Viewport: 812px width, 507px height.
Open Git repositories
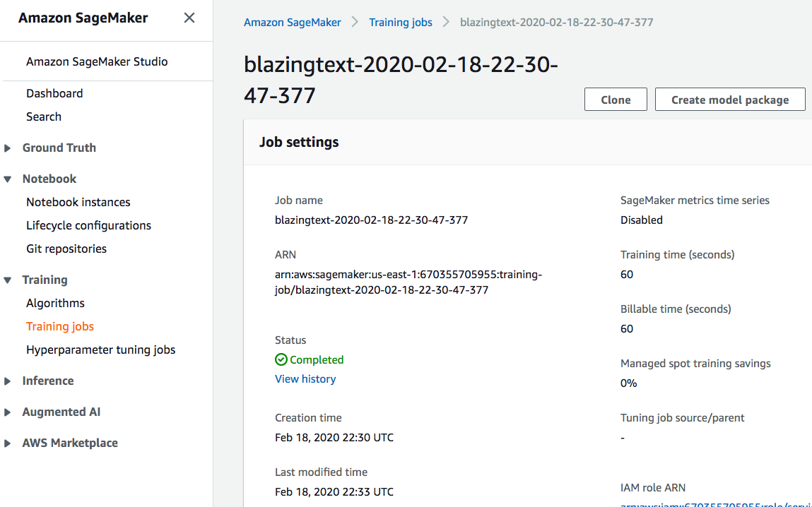(66, 249)
